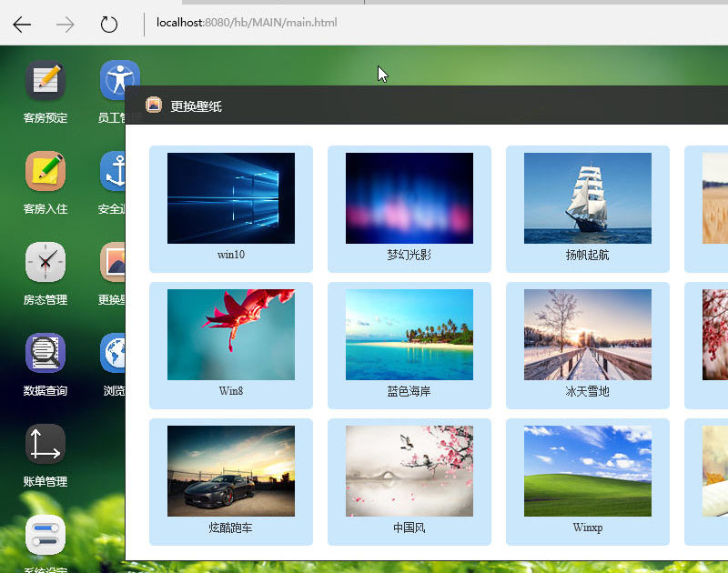Viewport: 728px width, 573px height.
Task: Select the Winxp green hill wallpaper
Action: 587,471
